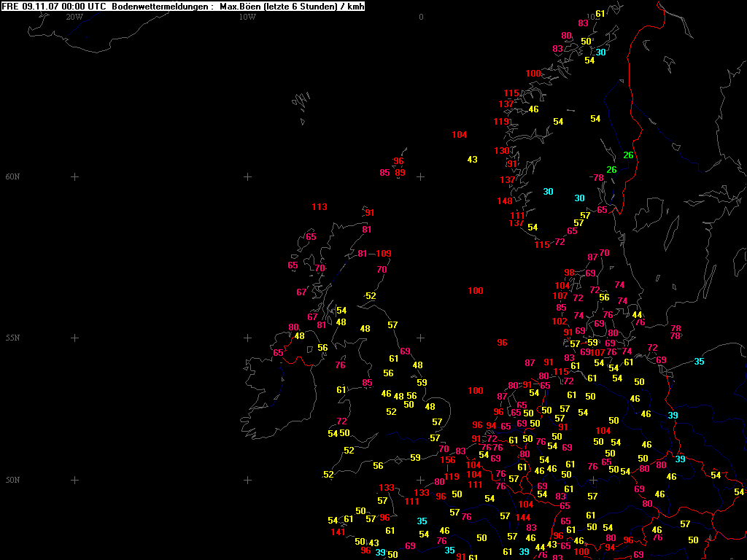This screenshot has height=560, width=747.
Task: Select the 89 gust reading
Action: (x=400, y=173)
